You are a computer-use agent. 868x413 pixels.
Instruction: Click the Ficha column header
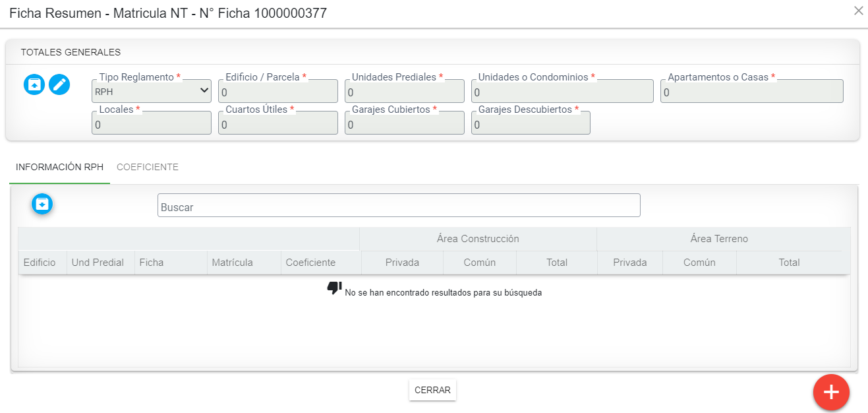(x=152, y=263)
